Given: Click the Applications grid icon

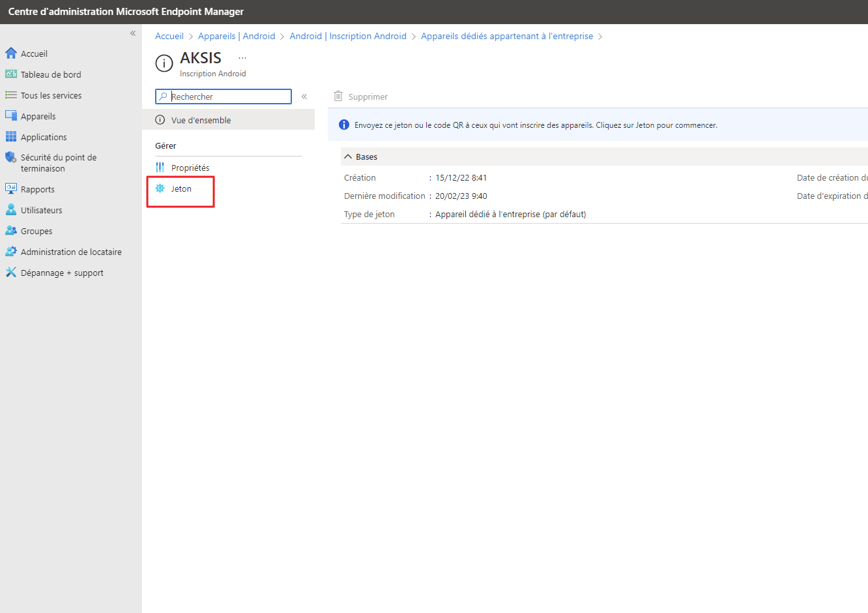Looking at the screenshot, I should (11, 136).
